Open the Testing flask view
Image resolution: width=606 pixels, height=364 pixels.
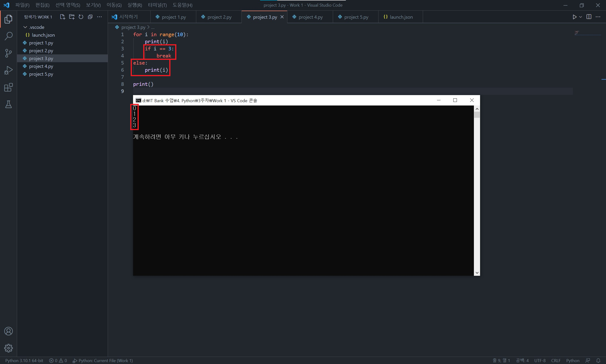tap(8, 105)
